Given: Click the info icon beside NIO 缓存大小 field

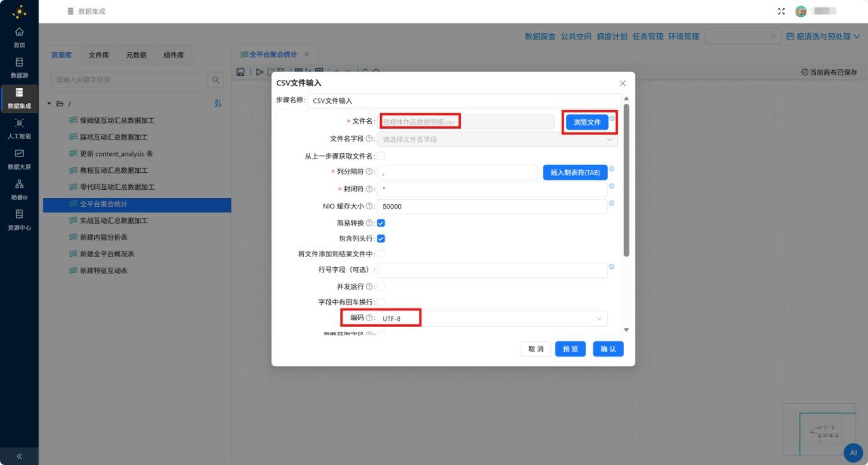Looking at the screenshot, I should 611,203.
